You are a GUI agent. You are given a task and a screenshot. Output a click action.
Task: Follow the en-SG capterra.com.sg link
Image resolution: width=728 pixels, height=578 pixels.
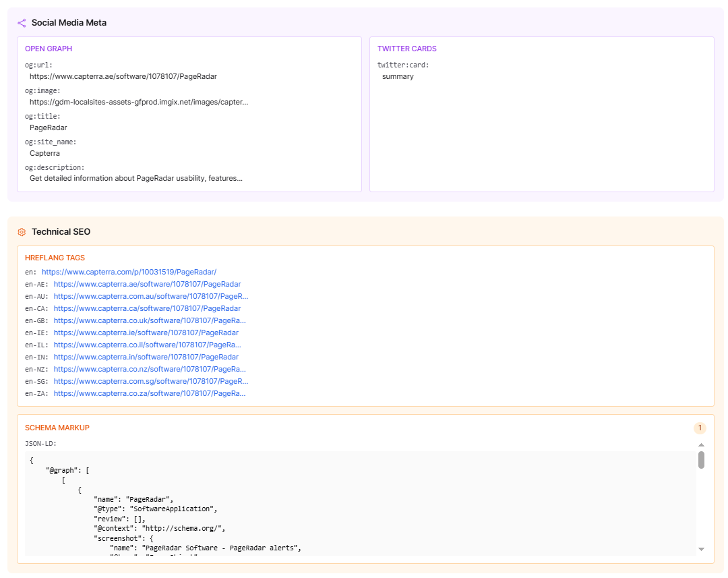tap(151, 380)
